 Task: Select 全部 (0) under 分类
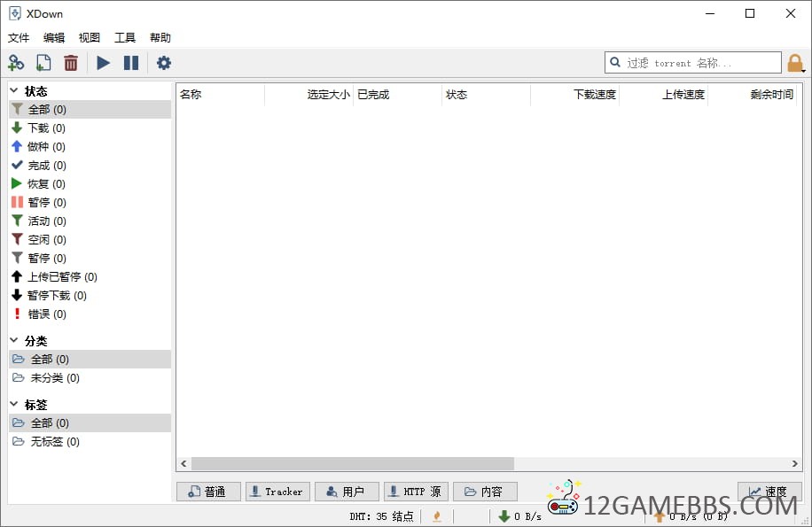tap(90, 359)
